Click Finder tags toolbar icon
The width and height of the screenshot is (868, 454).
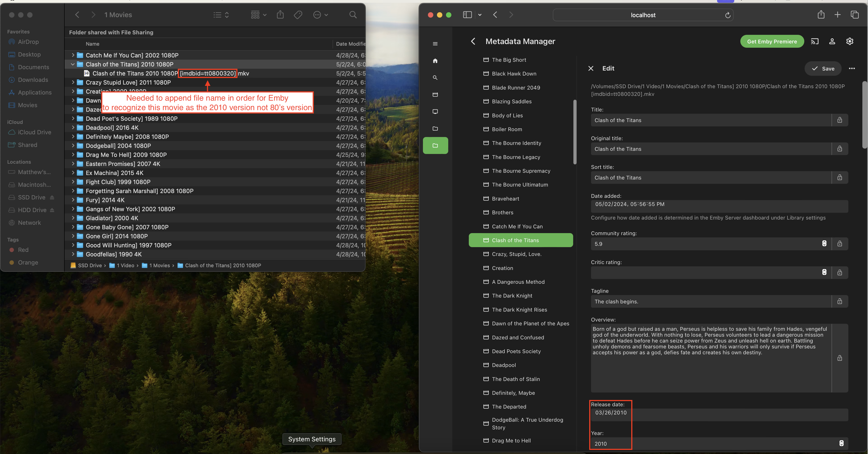[298, 15]
